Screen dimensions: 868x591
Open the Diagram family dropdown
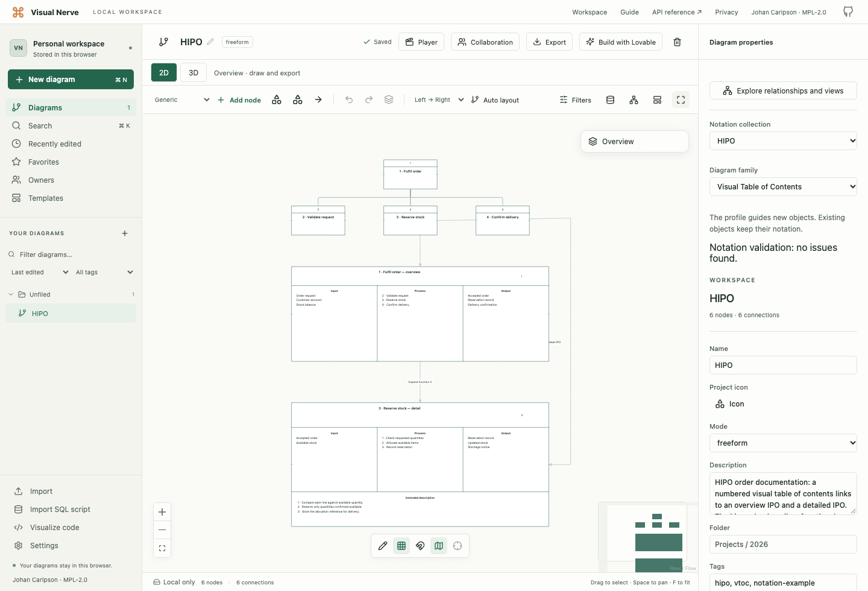click(783, 187)
